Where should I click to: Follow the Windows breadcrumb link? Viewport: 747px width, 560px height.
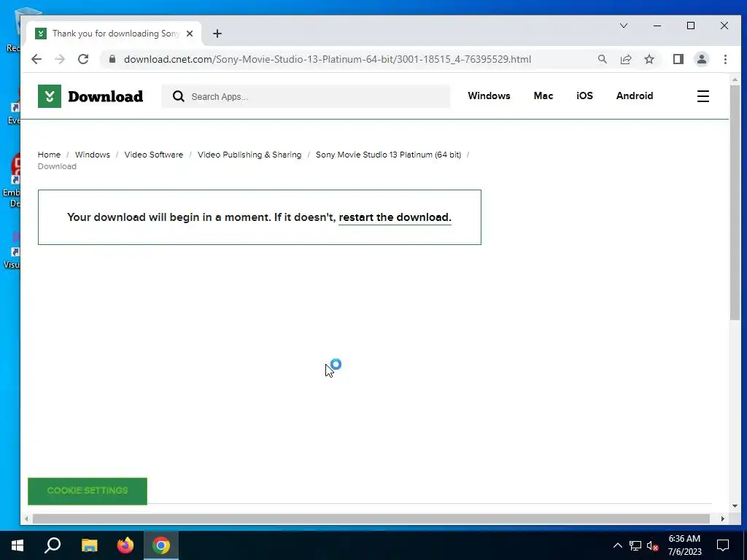click(93, 155)
